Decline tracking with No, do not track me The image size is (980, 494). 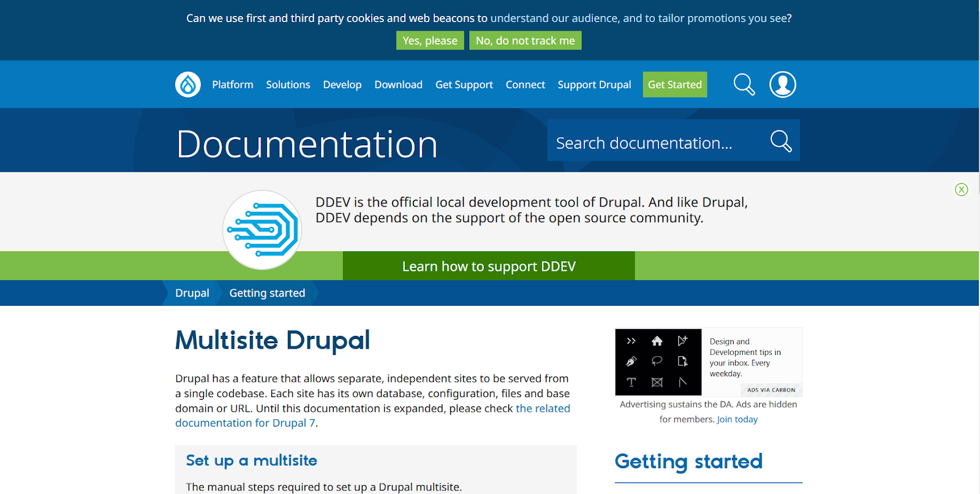coord(526,40)
